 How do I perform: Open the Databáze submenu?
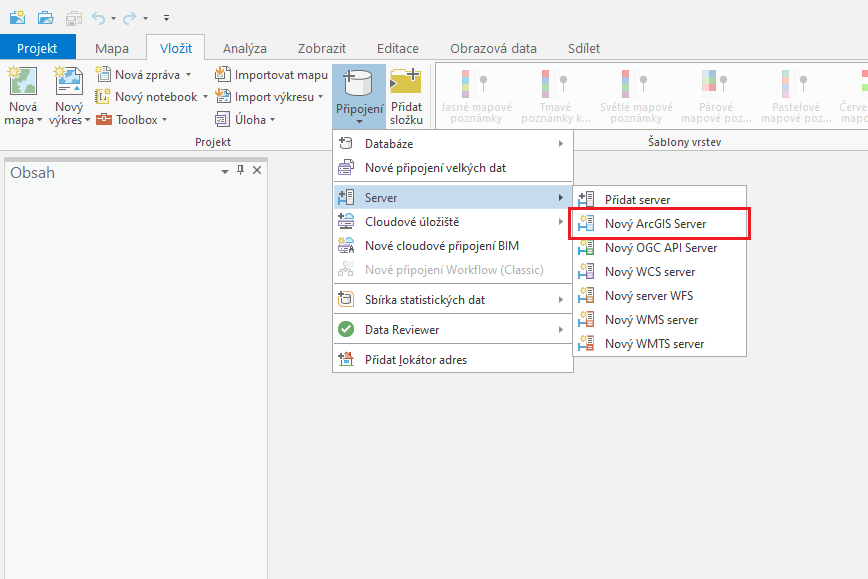coord(453,144)
